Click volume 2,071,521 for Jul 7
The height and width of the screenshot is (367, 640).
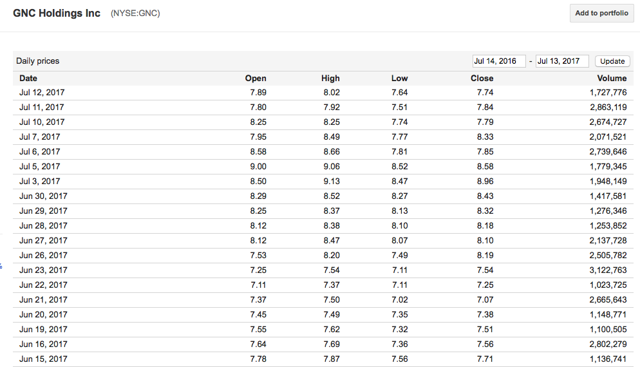[x=608, y=137]
